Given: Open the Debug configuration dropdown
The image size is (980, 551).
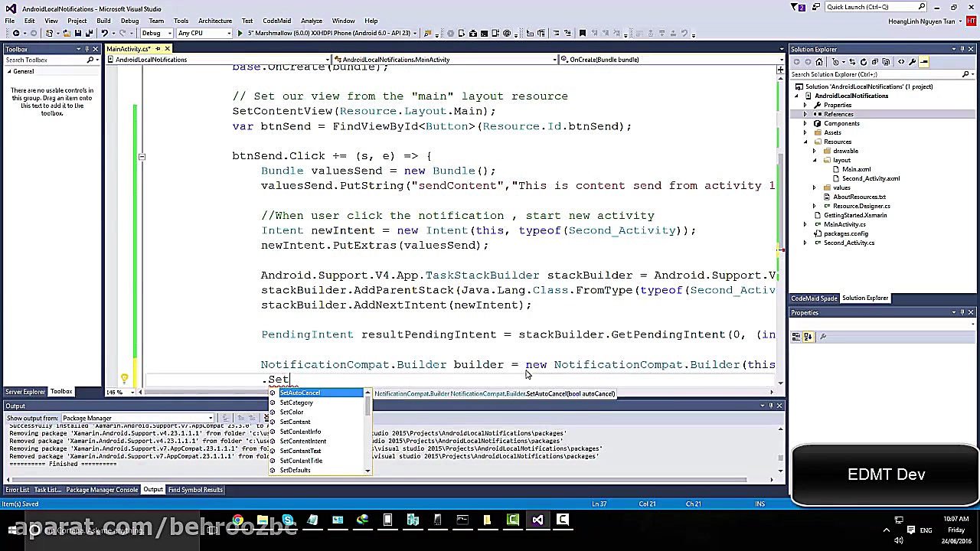Looking at the screenshot, I should pos(156,33).
